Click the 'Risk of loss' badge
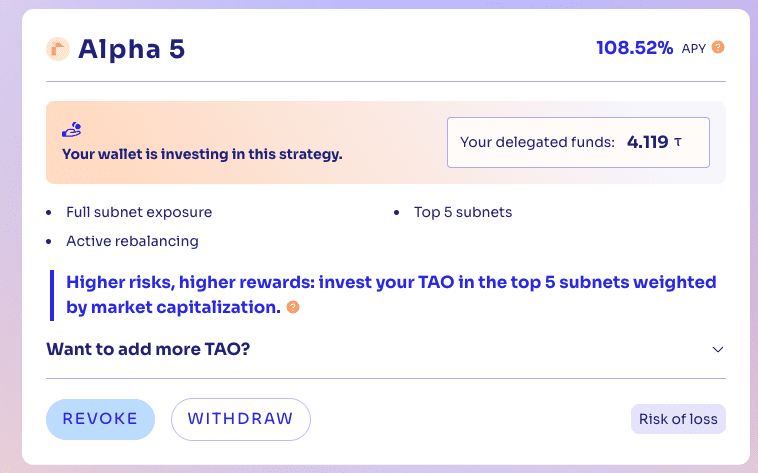This screenshot has width=758, height=473. coord(678,419)
